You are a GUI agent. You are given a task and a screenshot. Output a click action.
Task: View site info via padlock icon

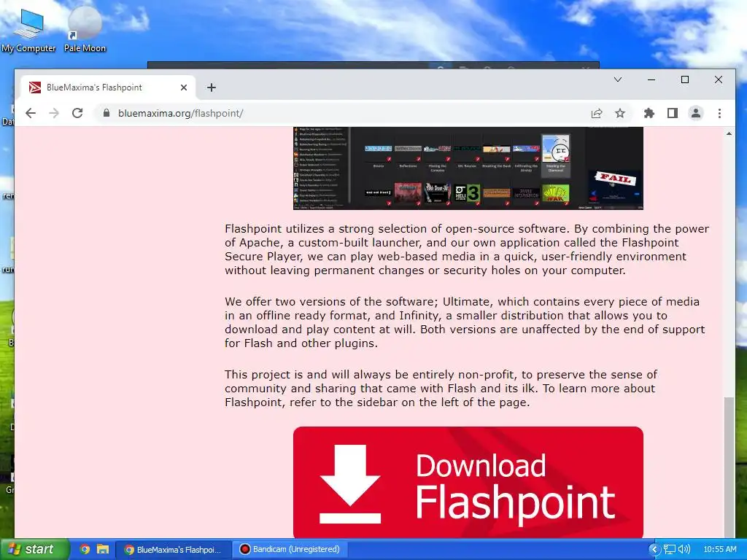point(107,113)
